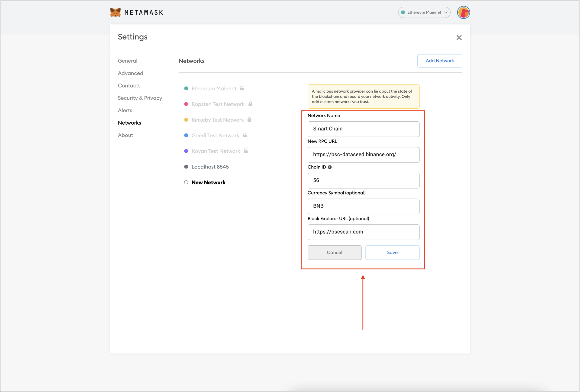
Task: Click the lock icon beside Rinkeby Test Network
Action: [249, 120]
